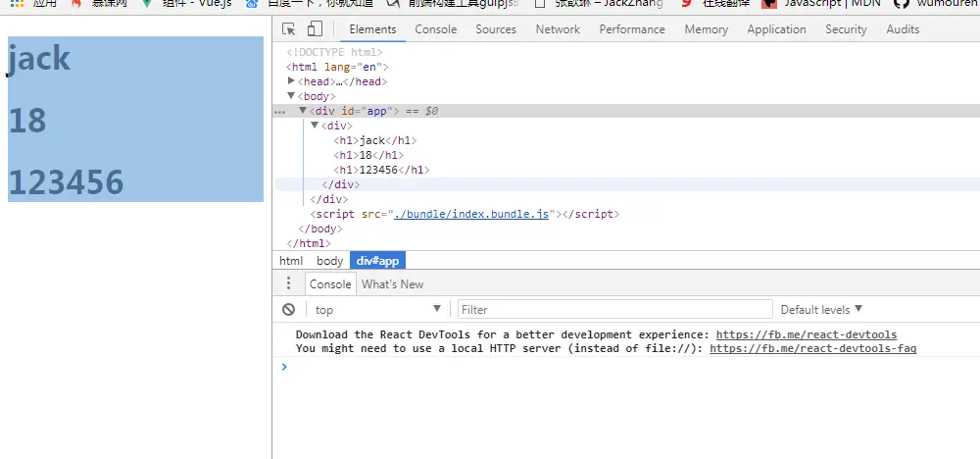Open the console drawer three-dot menu
Screen dimensions: 980x459
pos(288,283)
